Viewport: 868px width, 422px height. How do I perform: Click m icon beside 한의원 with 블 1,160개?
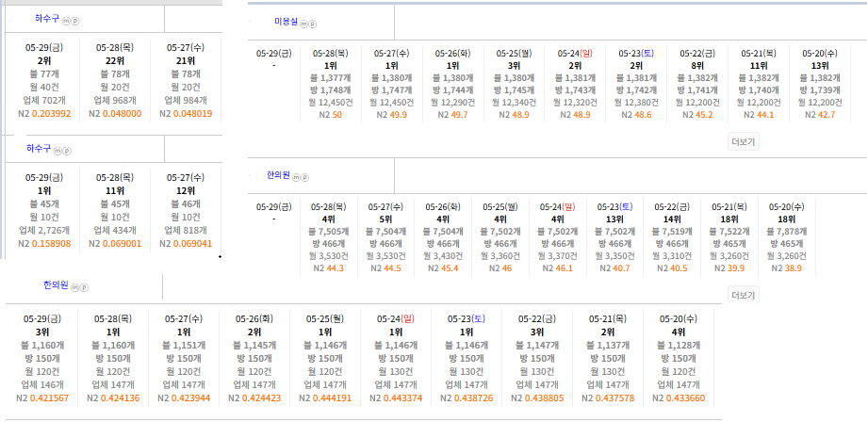[x=75, y=287]
